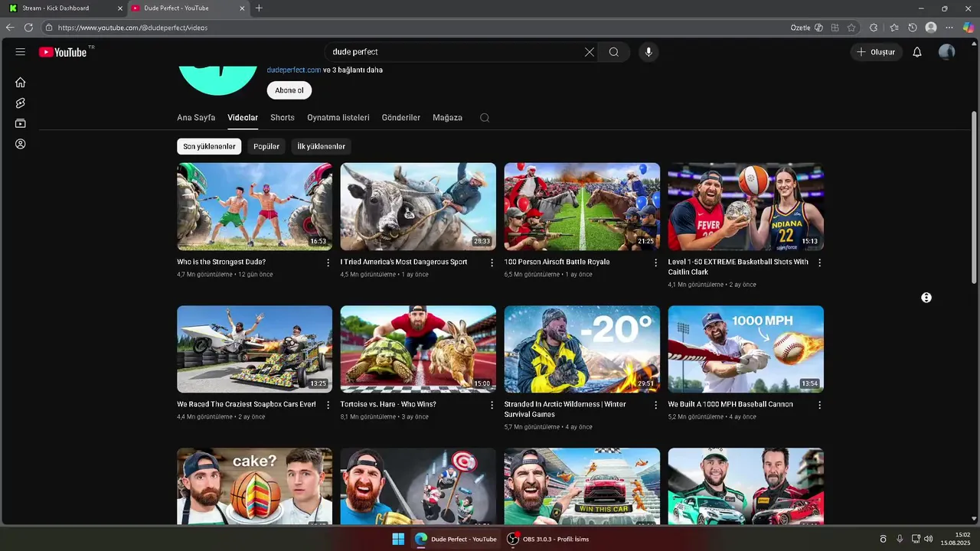Open the taskbar volume speaker icon
The image size is (980, 551).
click(929, 539)
